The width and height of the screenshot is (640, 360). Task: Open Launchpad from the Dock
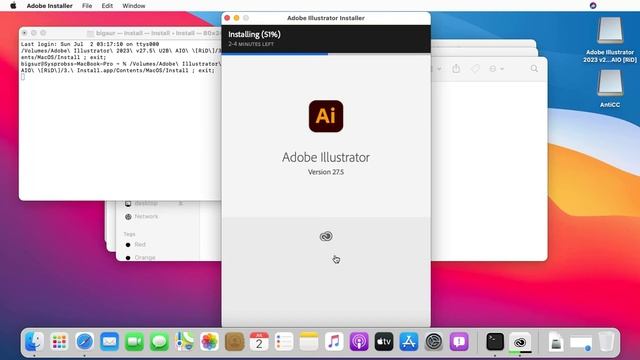[x=59, y=342]
